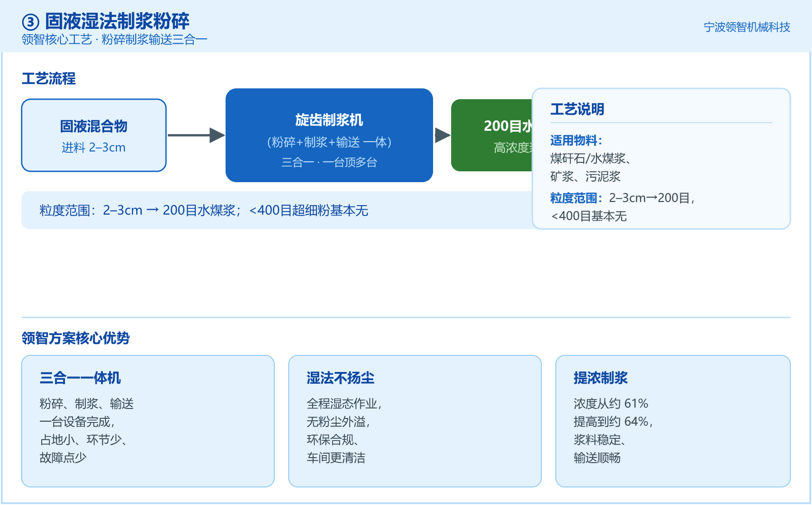Click the 粒度范围 summary bar text
This screenshot has height=505, width=812.
tap(204, 210)
